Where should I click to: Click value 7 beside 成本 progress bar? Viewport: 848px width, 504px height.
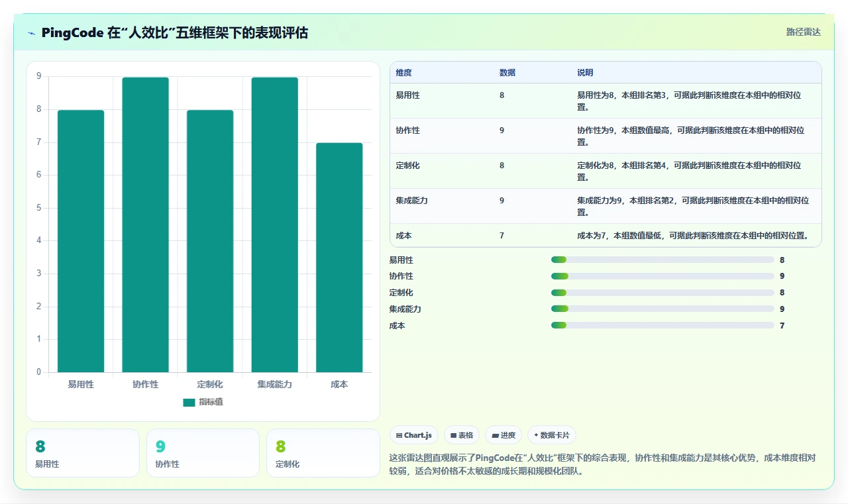click(x=782, y=326)
